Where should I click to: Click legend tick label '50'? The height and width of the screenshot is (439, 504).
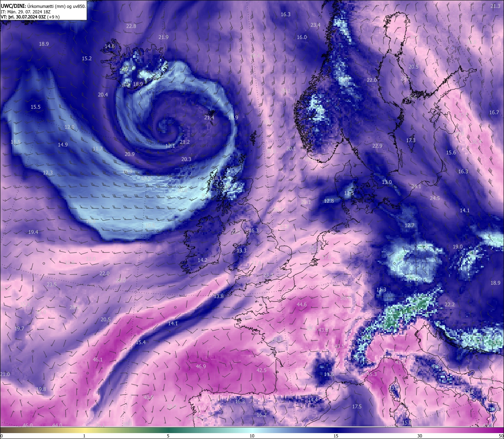pyautogui.click(x=501, y=436)
